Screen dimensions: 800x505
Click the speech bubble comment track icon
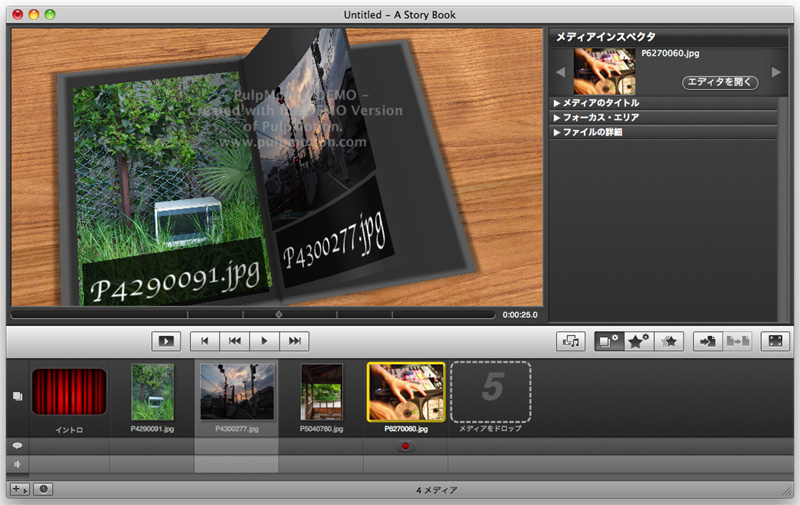pyautogui.click(x=17, y=446)
